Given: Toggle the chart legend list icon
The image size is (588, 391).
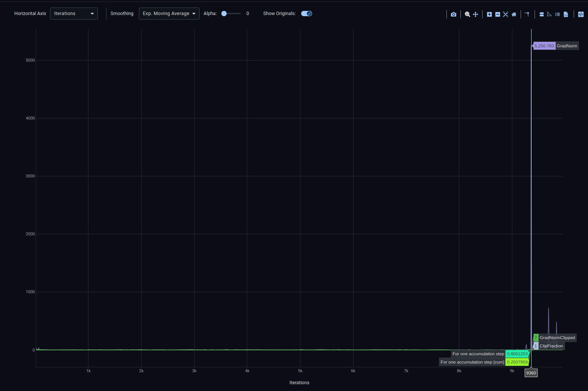Looking at the screenshot, I should 558,14.
